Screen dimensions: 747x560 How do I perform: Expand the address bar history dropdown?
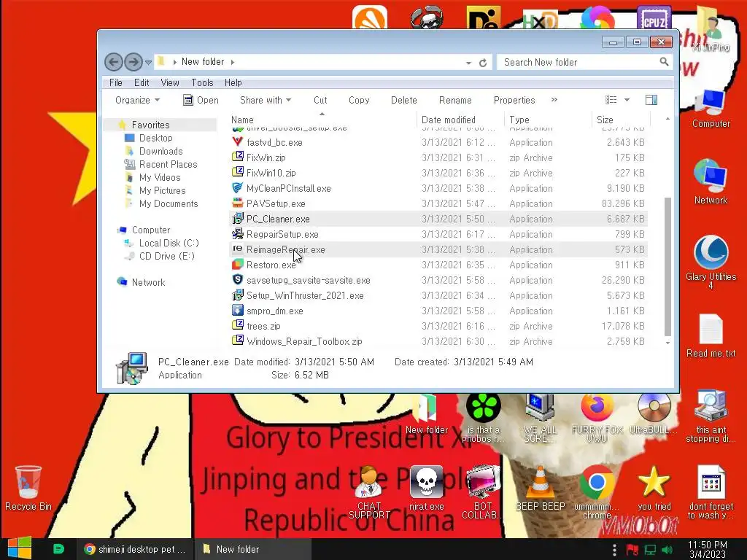[468, 63]
